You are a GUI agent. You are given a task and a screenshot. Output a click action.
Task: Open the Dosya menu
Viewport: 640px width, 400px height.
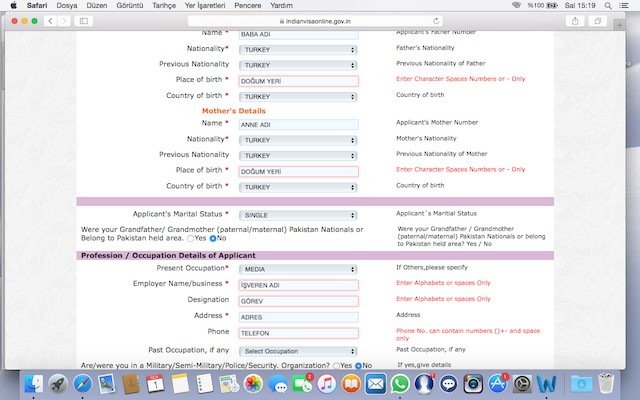[67, 5]
